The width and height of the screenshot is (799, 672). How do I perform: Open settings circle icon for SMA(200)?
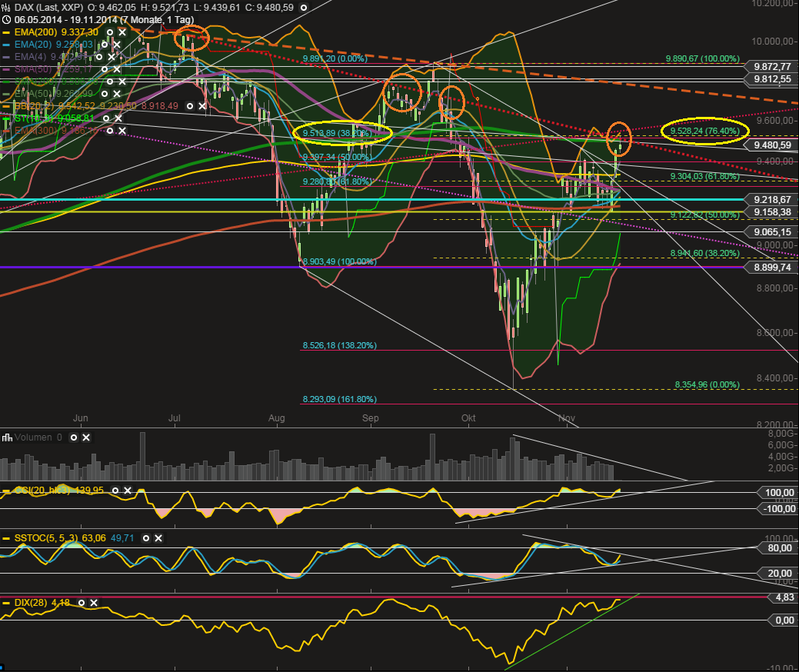(110, 82)
